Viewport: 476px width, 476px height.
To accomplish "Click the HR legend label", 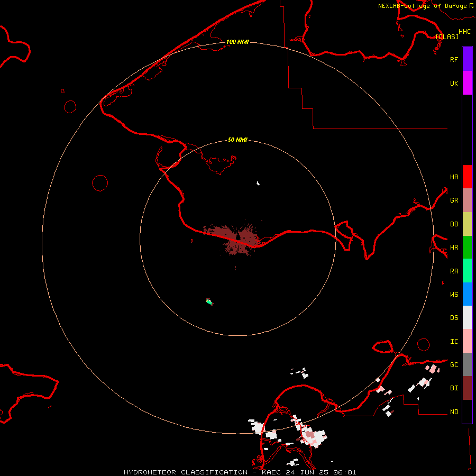I will coord(454,247).
